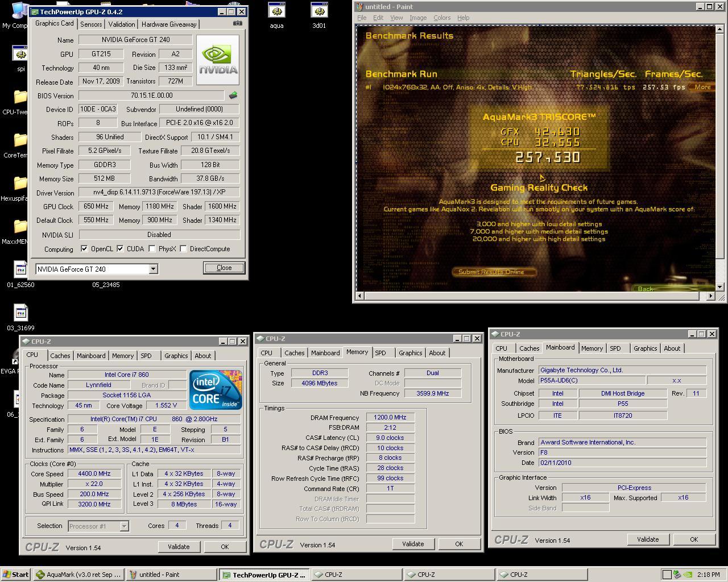Screen dimensions: 728x582
Task: Click Validate in CPU-Z Memory window
Action: pyautogui.click(x=413, y=544)
